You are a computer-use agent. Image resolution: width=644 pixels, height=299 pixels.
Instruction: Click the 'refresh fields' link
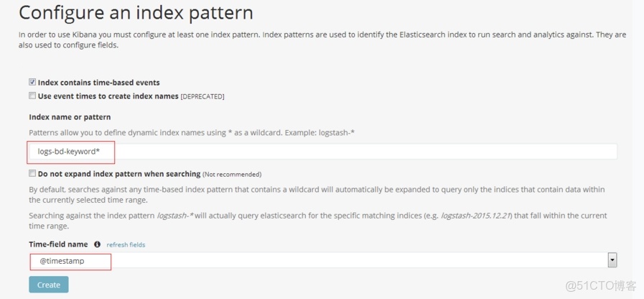126,245
